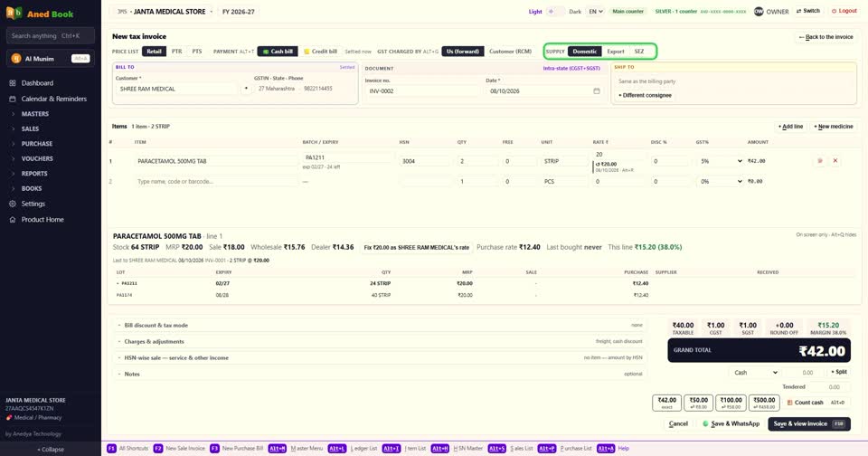Open the EN language dropdown
868x456 pixels.
tap(595, 12)
